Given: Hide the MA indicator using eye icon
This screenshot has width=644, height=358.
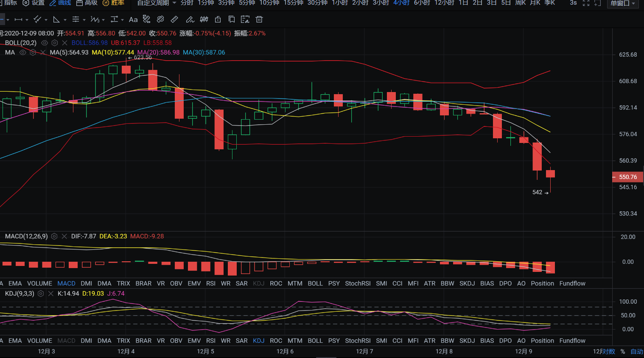Looking at the screenshot, I should click(23, 53).
